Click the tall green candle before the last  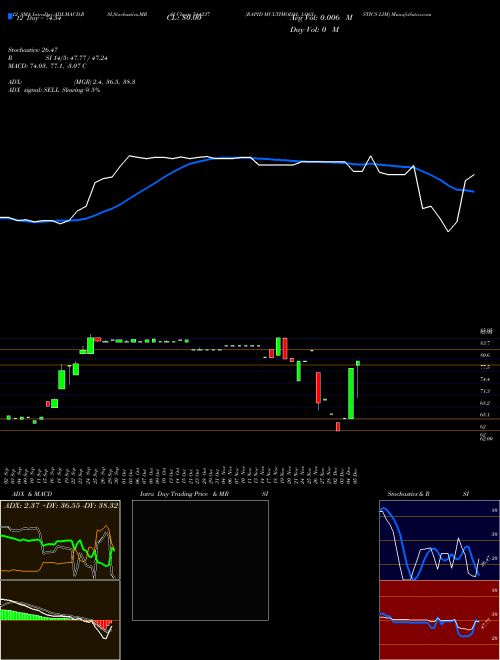click(351, 394)
